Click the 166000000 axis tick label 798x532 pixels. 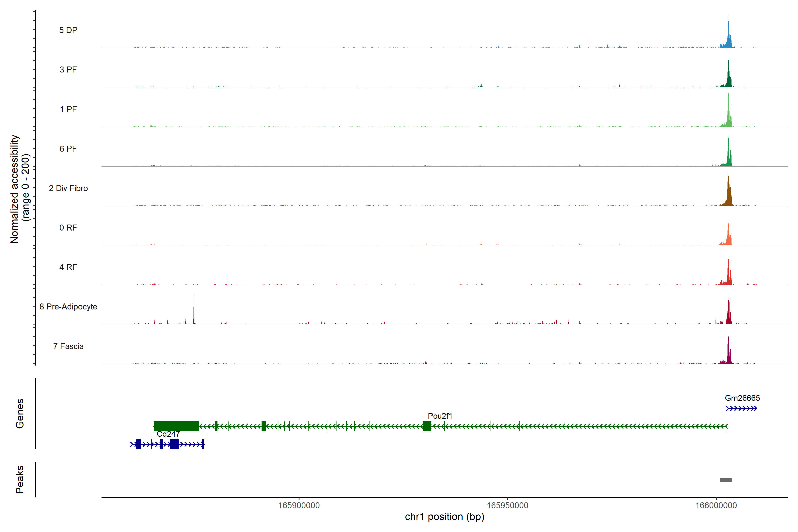click(x=716, y=506)
